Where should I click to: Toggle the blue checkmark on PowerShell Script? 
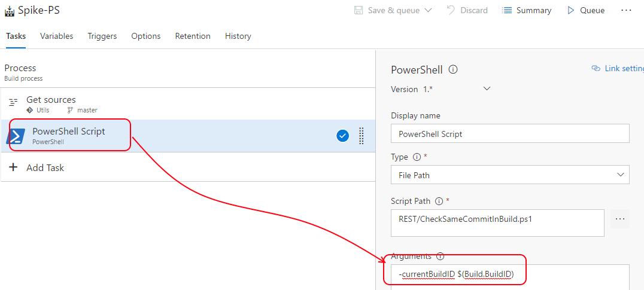[343, 136]
